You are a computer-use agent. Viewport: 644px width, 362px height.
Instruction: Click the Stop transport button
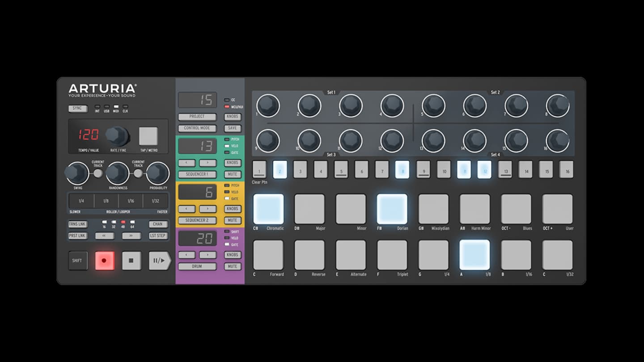(x=132, y=261)
